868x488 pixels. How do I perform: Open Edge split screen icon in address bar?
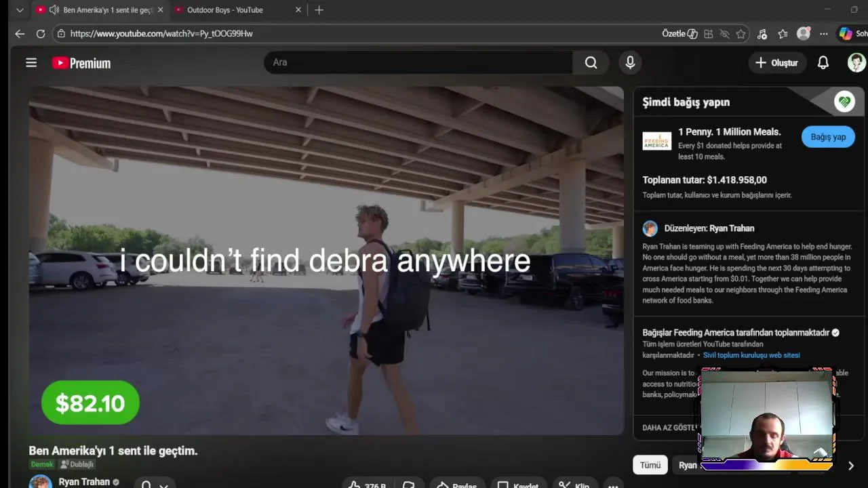click(709, 33)
